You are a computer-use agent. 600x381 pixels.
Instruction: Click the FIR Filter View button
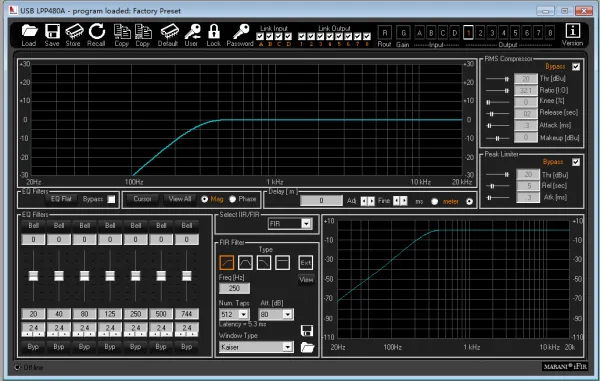pos(306,280)
